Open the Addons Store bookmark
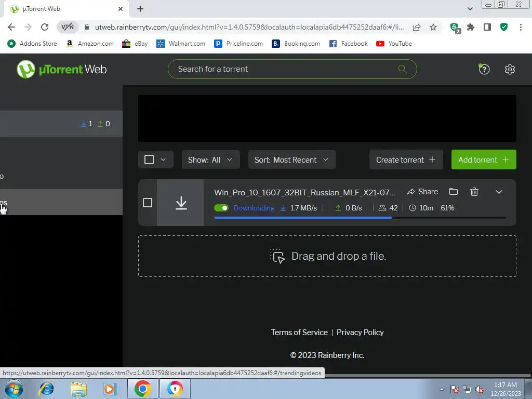 click(x=32, y=44)
